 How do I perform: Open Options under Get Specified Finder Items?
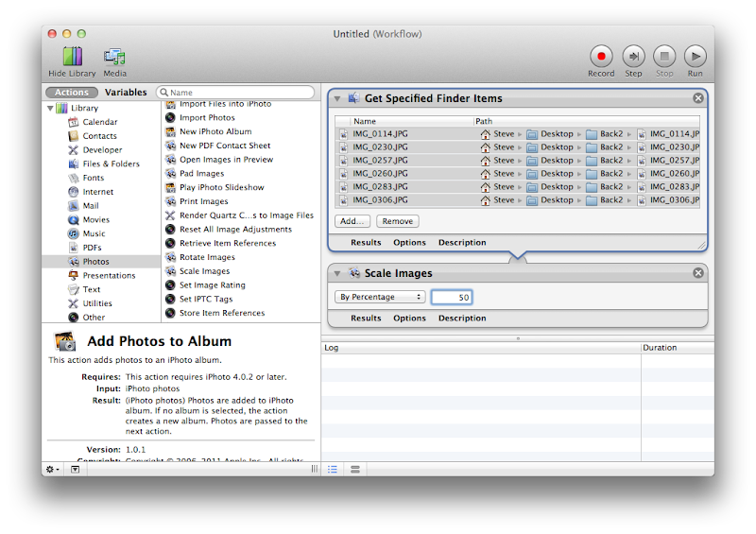[x=409, y=243]
